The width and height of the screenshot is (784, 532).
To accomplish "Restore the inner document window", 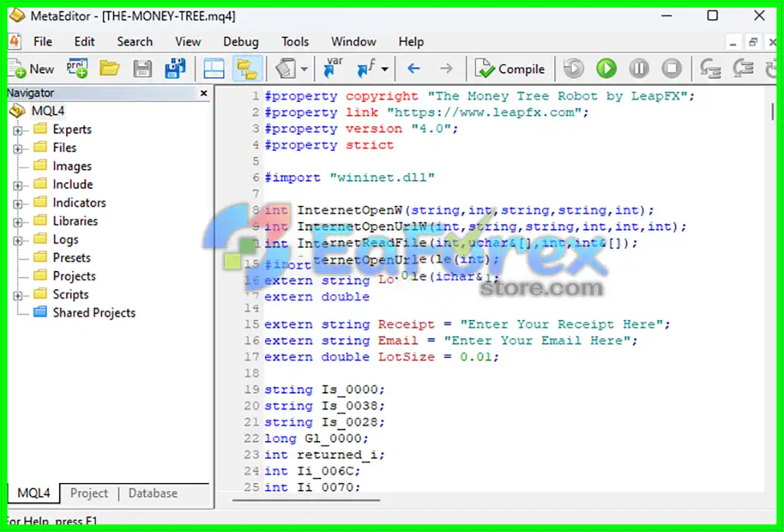I will [753, 43].
